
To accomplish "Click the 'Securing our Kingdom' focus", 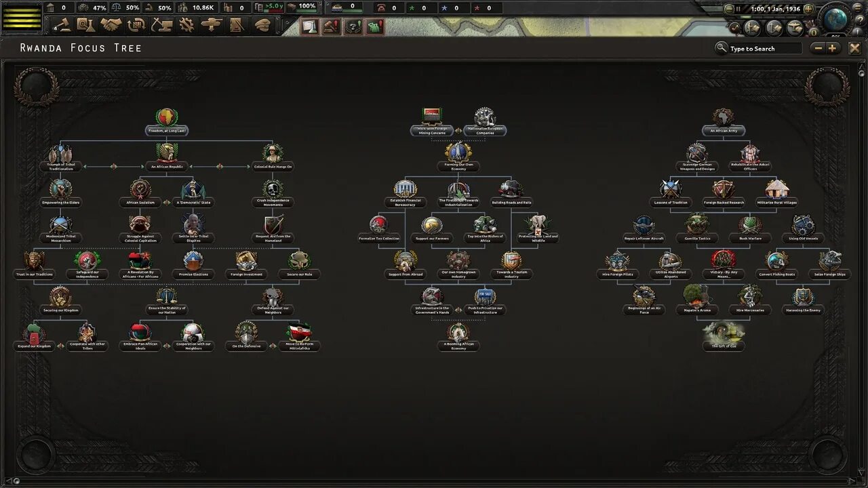I will pos(61,302).
